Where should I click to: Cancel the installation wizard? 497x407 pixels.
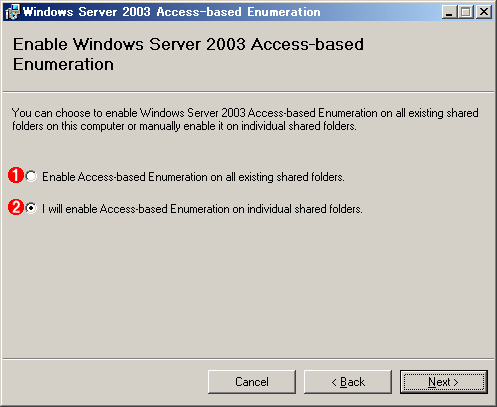coord(252,382)
